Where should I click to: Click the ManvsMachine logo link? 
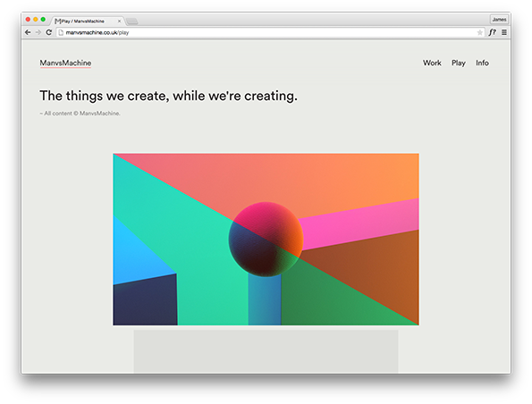[65, 63]
